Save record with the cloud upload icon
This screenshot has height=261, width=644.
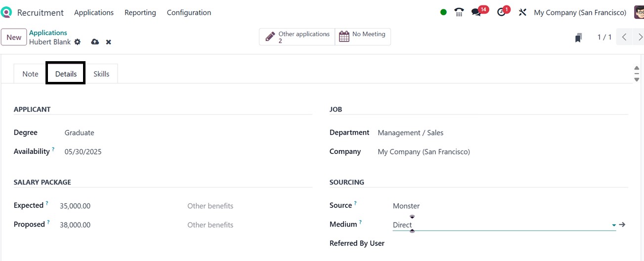(95, 42)
